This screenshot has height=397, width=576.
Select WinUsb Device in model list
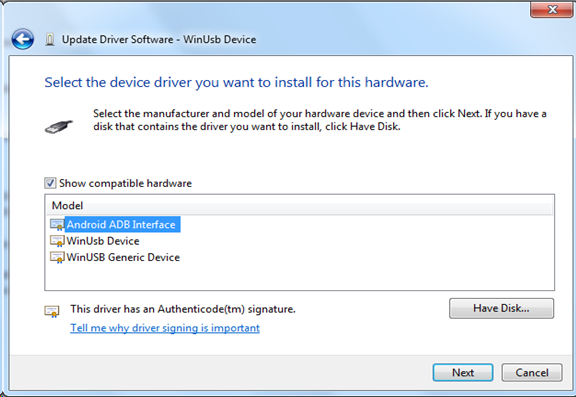[x=103, y=241]
